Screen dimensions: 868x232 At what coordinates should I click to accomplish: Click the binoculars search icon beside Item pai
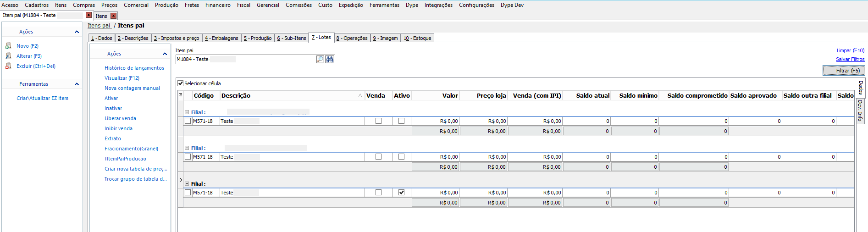pyautogui.click(x=330, y=59)
